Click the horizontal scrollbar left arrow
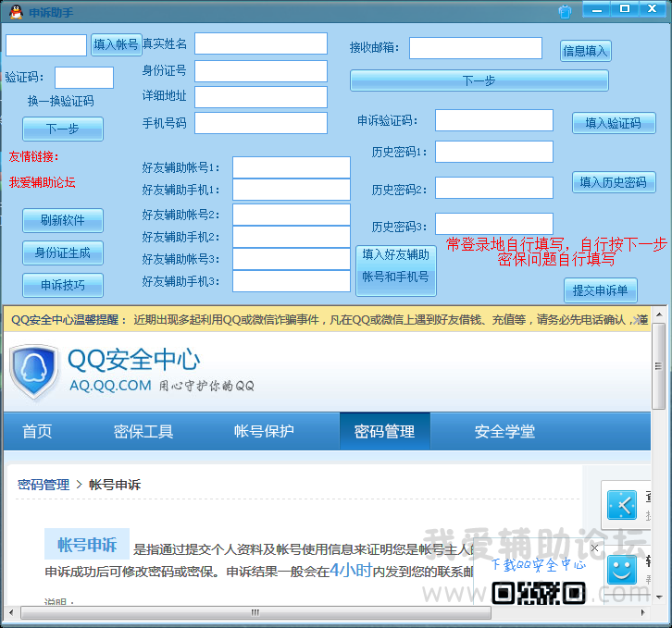Image resolution: width=672 pixels, height=628 pixels. pos(11,612)
